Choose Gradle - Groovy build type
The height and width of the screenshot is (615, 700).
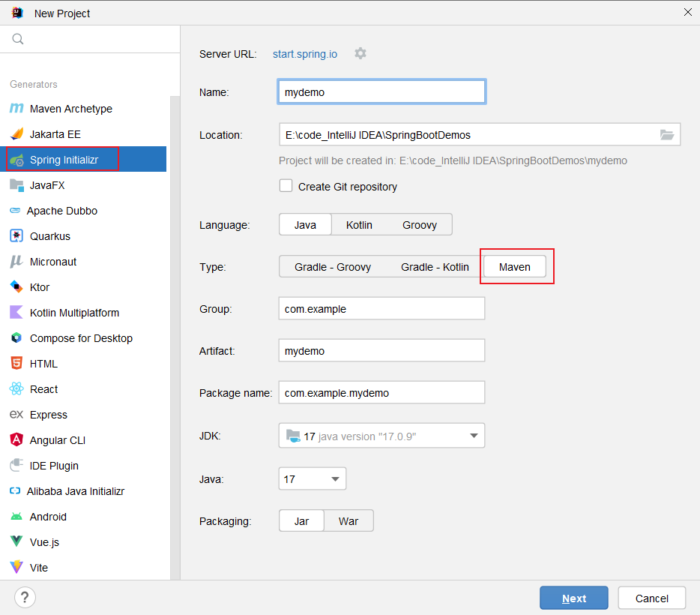333,267
